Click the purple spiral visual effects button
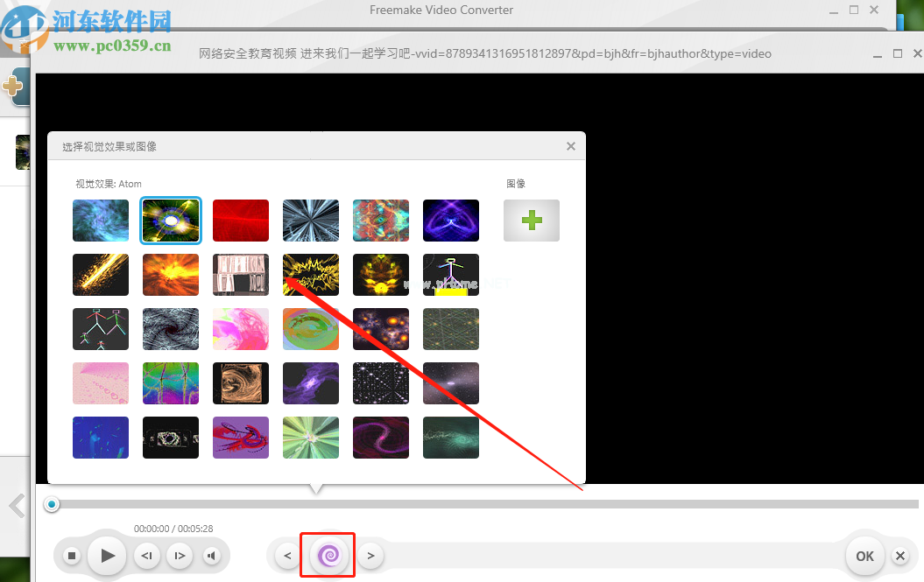This screenshot has width=924, height=582. [x=328, y=555]
